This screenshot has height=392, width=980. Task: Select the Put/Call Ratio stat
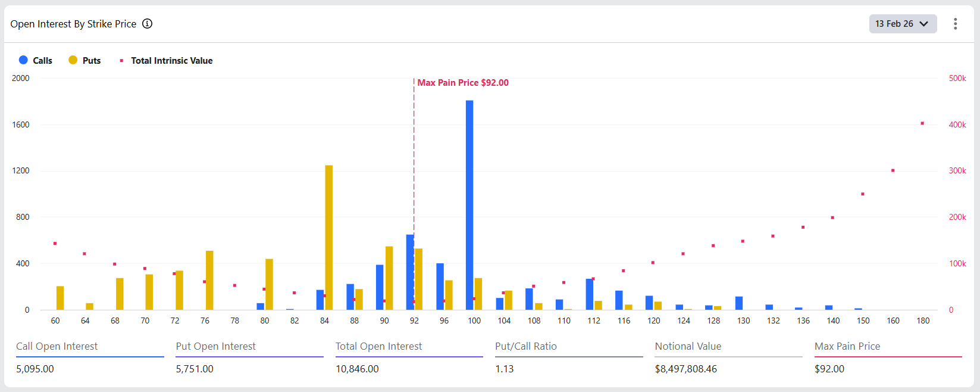pyautogui.click(x=526, y=347)
